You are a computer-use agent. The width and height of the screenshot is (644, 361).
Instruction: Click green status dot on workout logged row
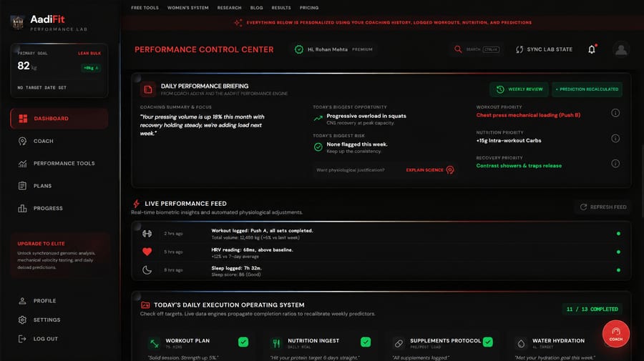(618, 234)
